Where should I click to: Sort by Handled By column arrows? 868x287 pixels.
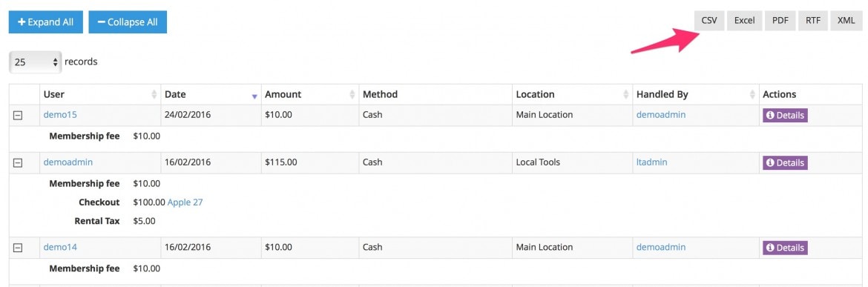[753, 95]
